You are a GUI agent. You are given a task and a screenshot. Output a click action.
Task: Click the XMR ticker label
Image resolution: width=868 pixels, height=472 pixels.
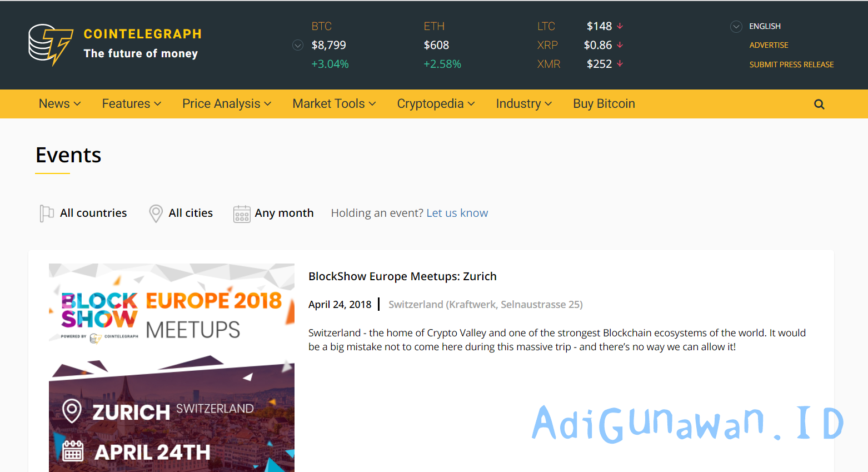(x=548, y=64)
